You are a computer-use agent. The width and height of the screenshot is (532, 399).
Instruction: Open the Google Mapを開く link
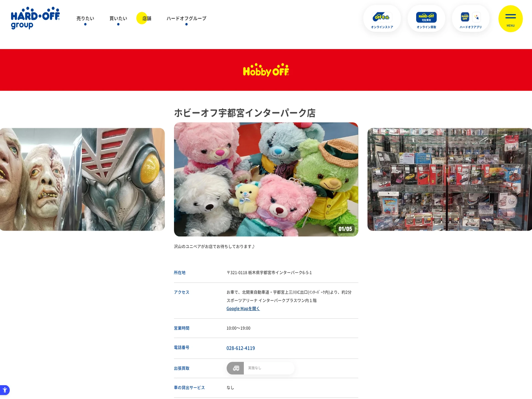(x=243, y=308)
